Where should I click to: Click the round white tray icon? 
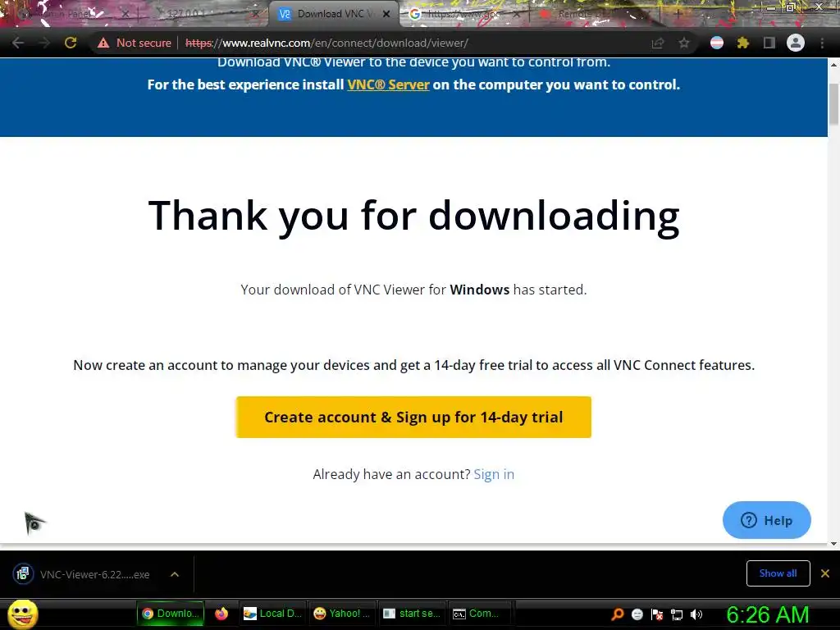(x=637, y=614)
